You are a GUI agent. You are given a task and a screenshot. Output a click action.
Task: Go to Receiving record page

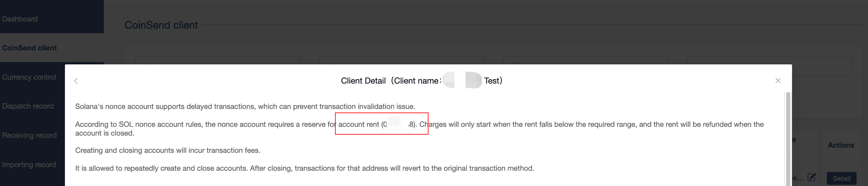click(x=29, y=135)
